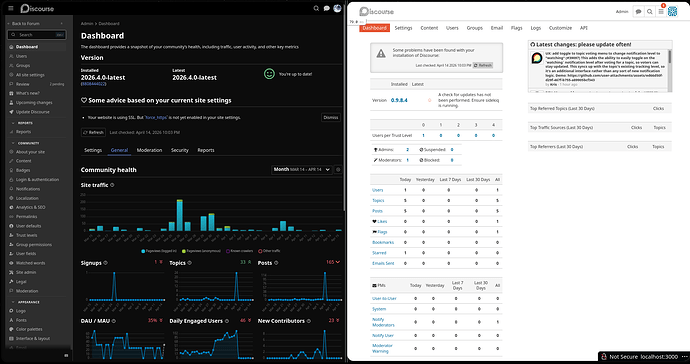Click the Discourse avatar in Latest changes feed
Image resolution: width=690 pixels, height=364 pixels.
[537, 58]
